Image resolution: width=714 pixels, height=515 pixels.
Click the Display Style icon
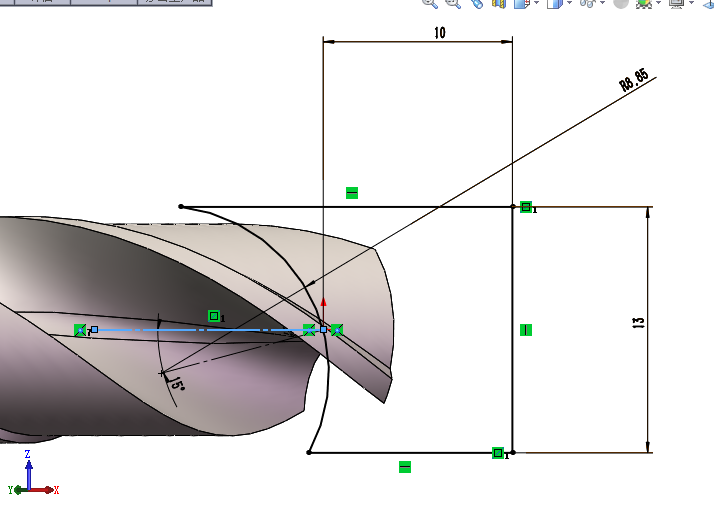pyautogui.click(x=553, y=3)
